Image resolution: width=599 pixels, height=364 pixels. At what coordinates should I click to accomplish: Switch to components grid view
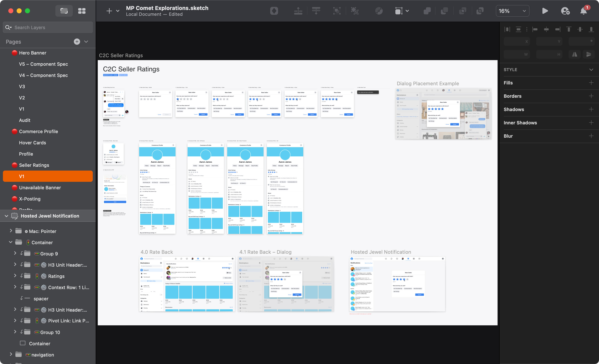click(82, 11)
